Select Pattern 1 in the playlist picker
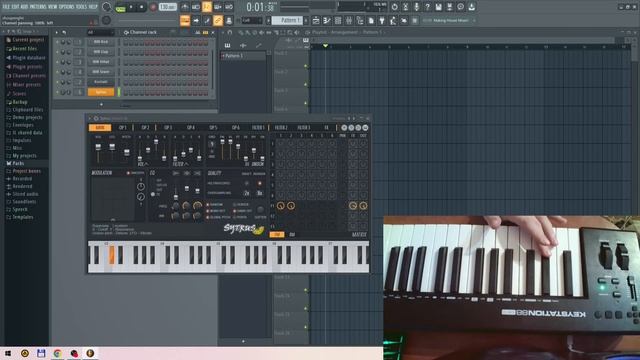This screenshot has width=640, height=360. (x=243, y=56)
